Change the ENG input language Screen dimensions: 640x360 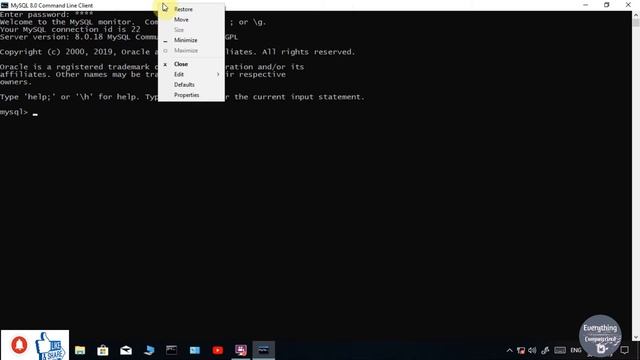point(576,350)
